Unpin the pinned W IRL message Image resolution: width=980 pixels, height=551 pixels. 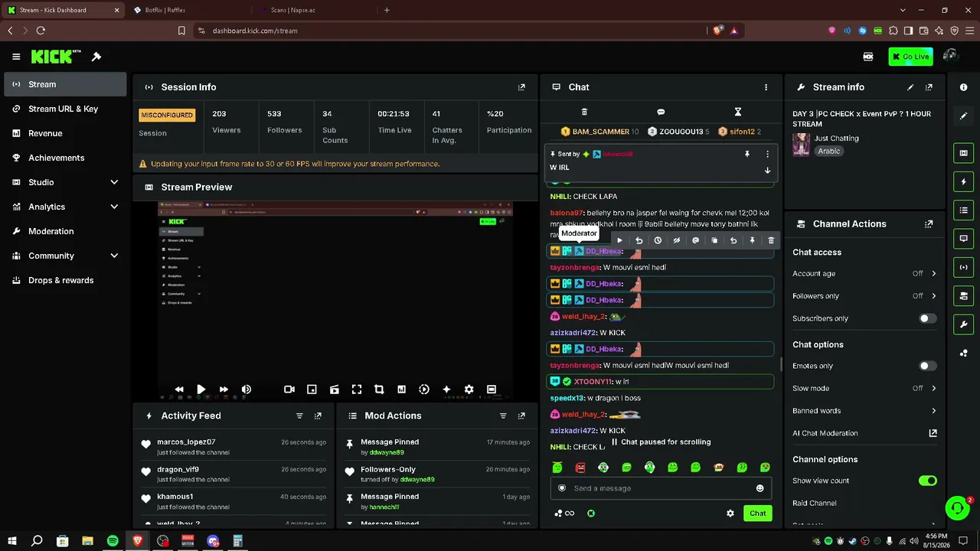click(747, 154)
